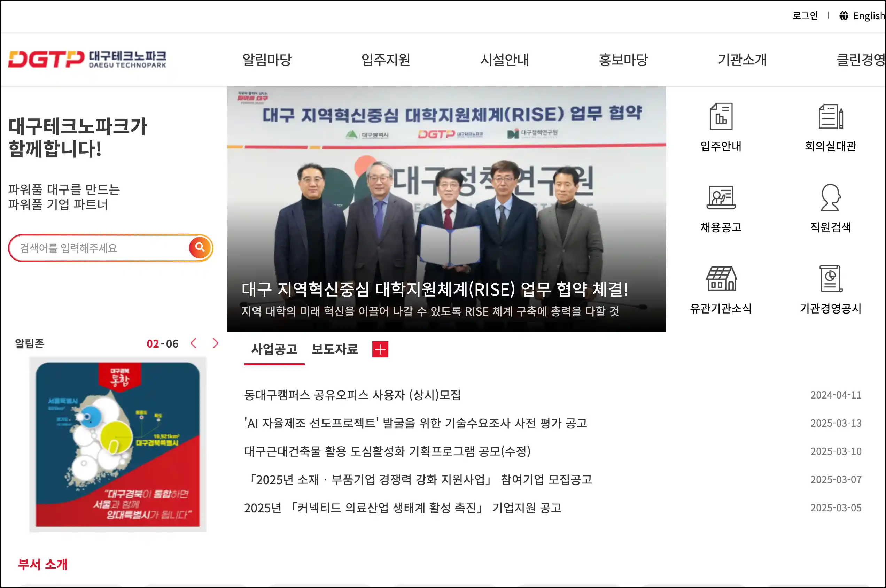
Task: Open the 유관기관소식 house icon
Action: pyautogui.click(x=721, y=279)
